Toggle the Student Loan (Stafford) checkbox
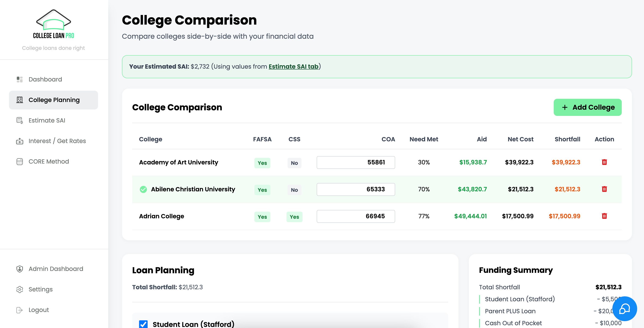644x328 pixels. point(143,324)
